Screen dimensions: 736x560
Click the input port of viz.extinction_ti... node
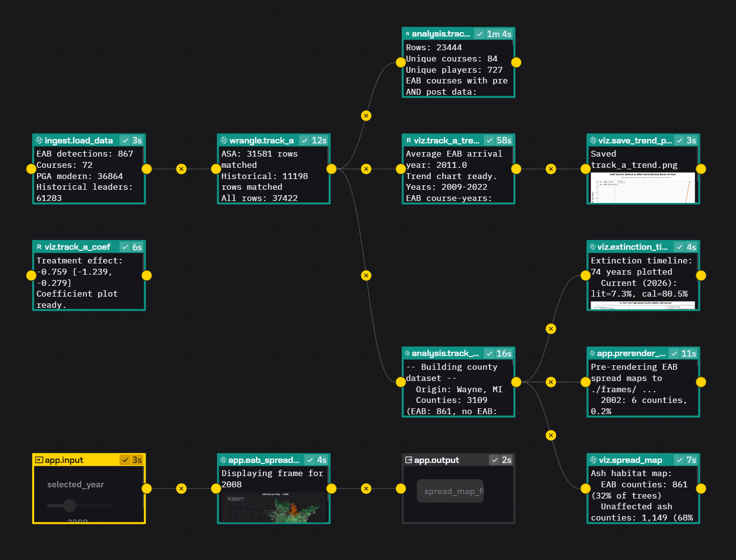586,276
